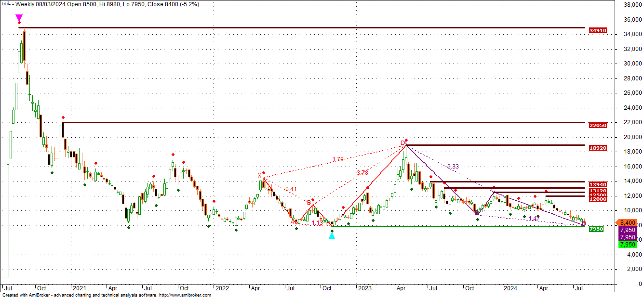Click the dashed red 1.70 X-to-D line
644x298 pixels.
click(x=335, y=163)
